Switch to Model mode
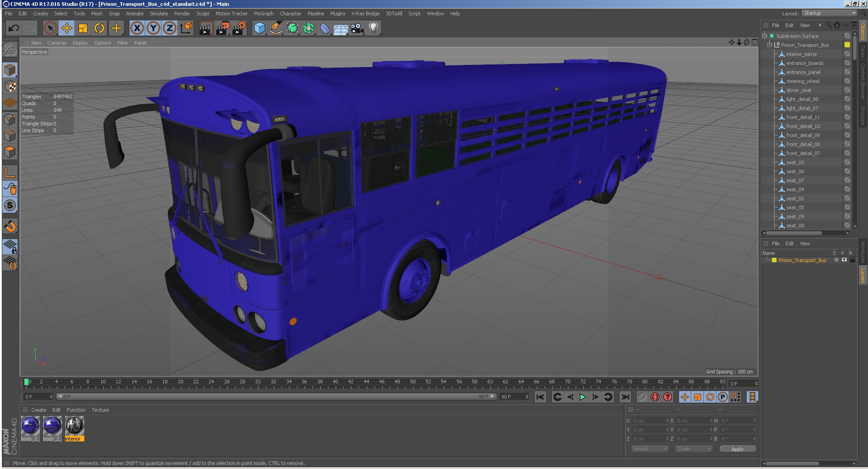 [x=10, y=70]
